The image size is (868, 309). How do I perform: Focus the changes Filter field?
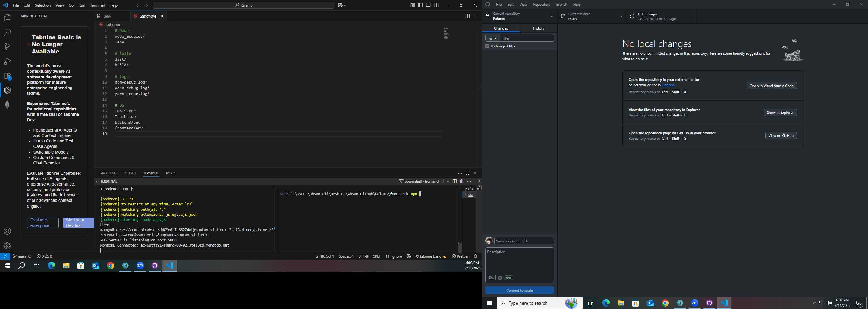[527, 38]
